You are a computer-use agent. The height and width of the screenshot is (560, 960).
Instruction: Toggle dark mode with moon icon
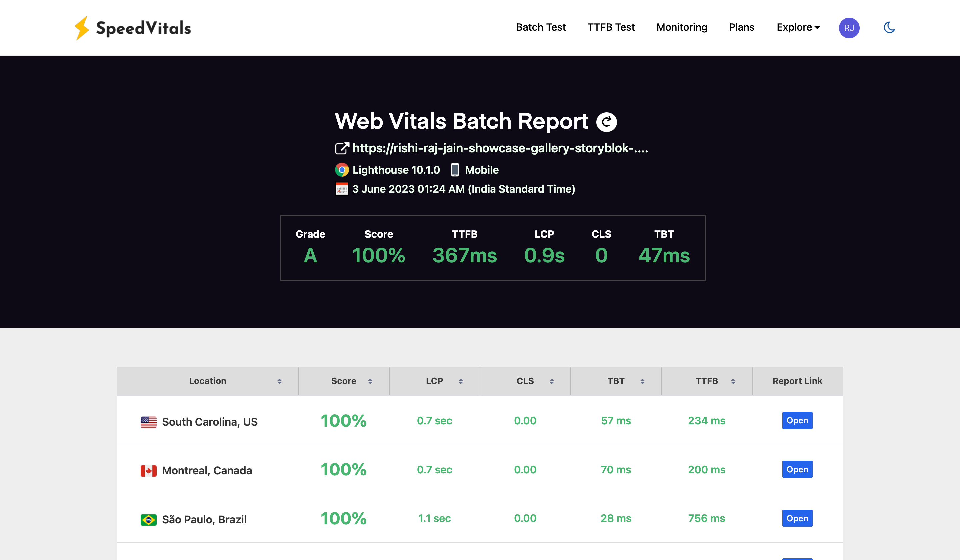click(889, 27)
